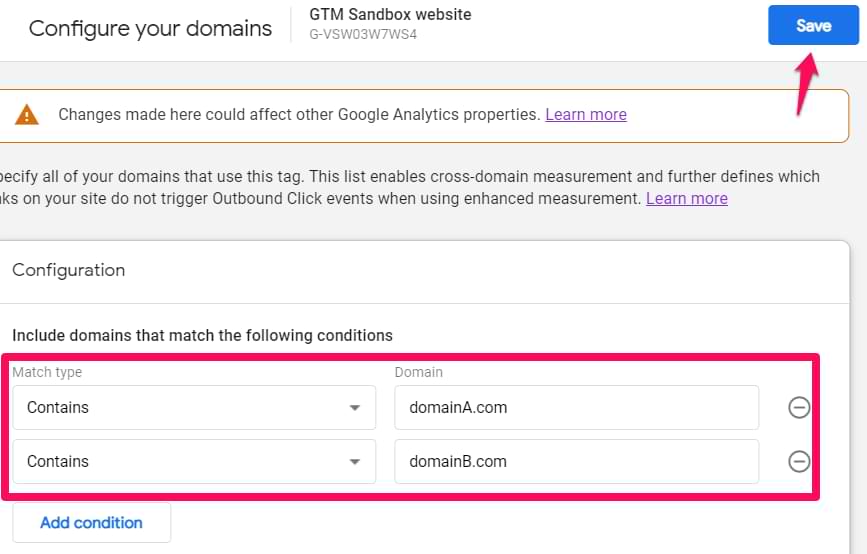Click the Include domains conditions heading

tap(202, 335)
